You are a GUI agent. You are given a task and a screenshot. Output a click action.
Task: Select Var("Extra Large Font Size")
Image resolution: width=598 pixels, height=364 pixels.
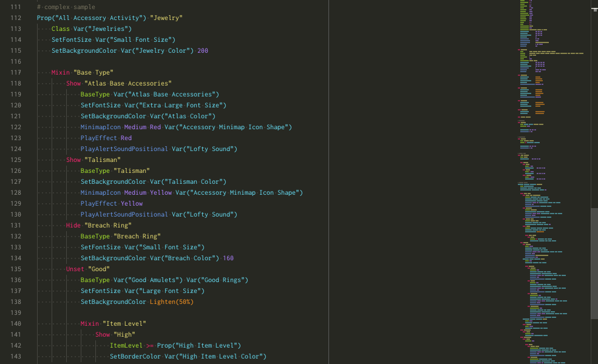pos(175,105)
